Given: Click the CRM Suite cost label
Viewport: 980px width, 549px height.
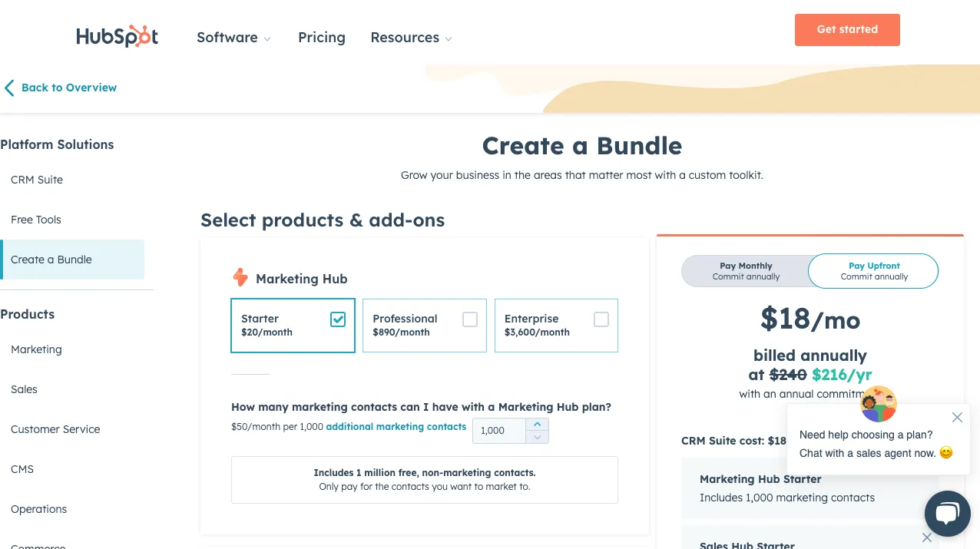Looking at the screenshot, I should pos(733,441).
